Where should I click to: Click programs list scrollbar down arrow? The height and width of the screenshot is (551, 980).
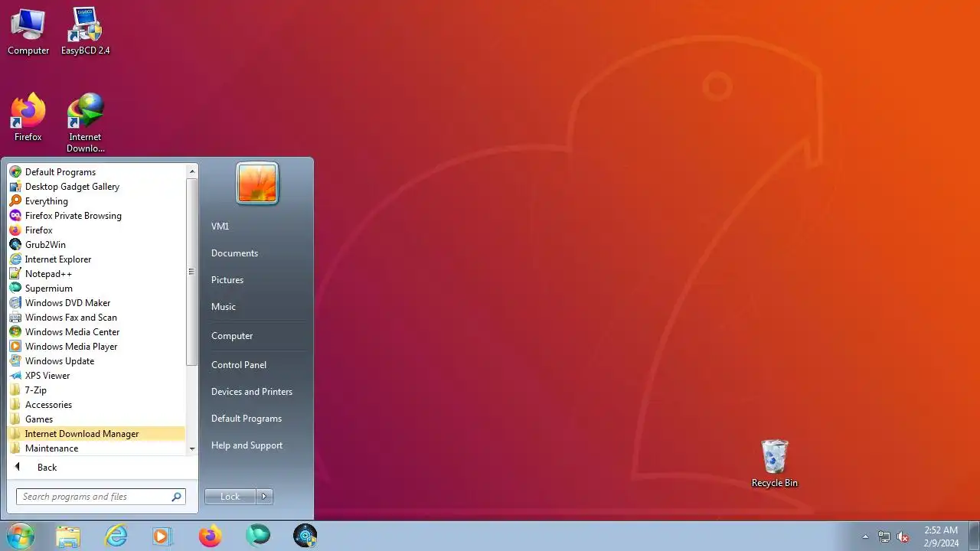pyautogui.click(x=192, y=448)
